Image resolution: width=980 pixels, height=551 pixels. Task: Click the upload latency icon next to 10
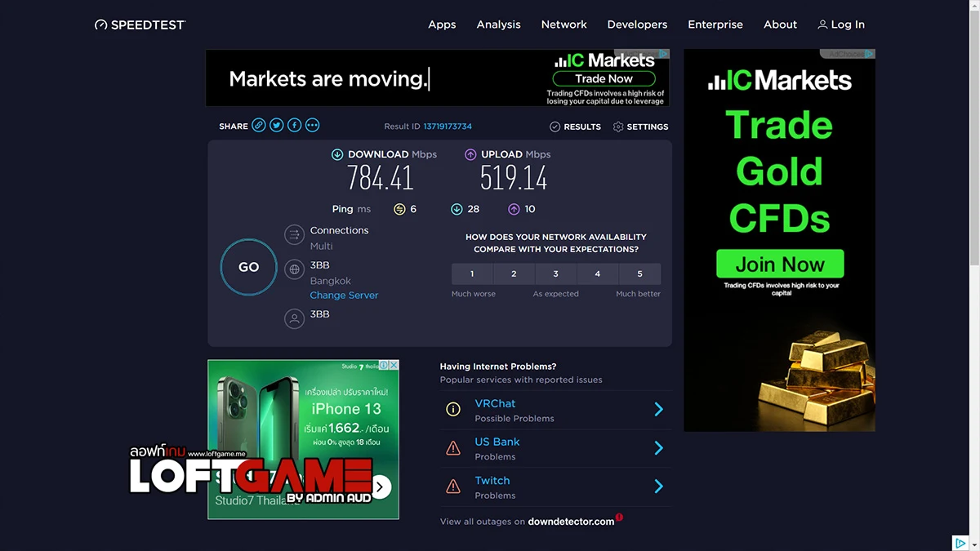[x=514, y=209]
